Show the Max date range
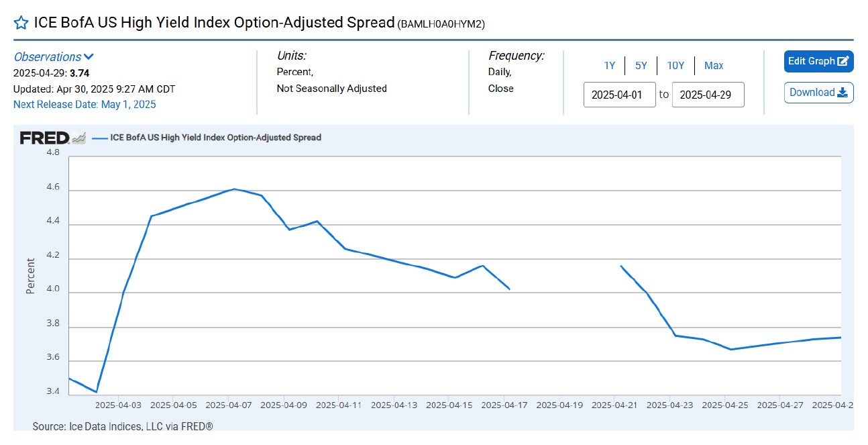Screen dimensions: 868x445 pos(714,65)
